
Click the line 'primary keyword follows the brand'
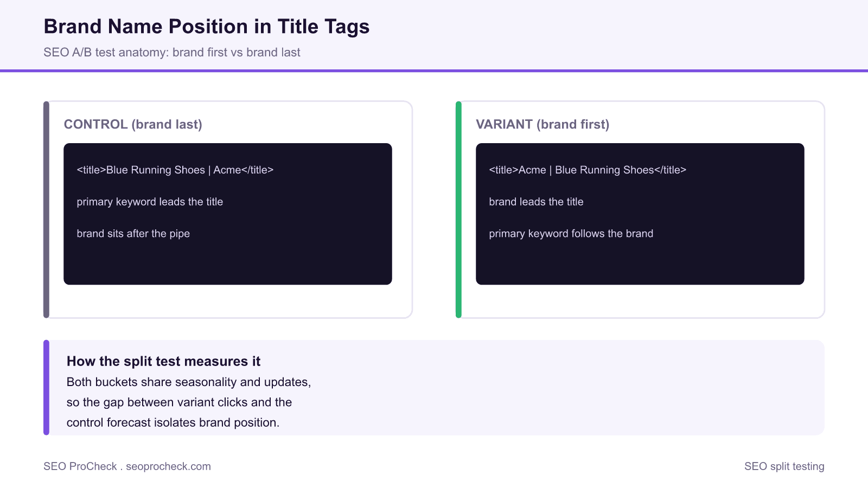point(571,234)
